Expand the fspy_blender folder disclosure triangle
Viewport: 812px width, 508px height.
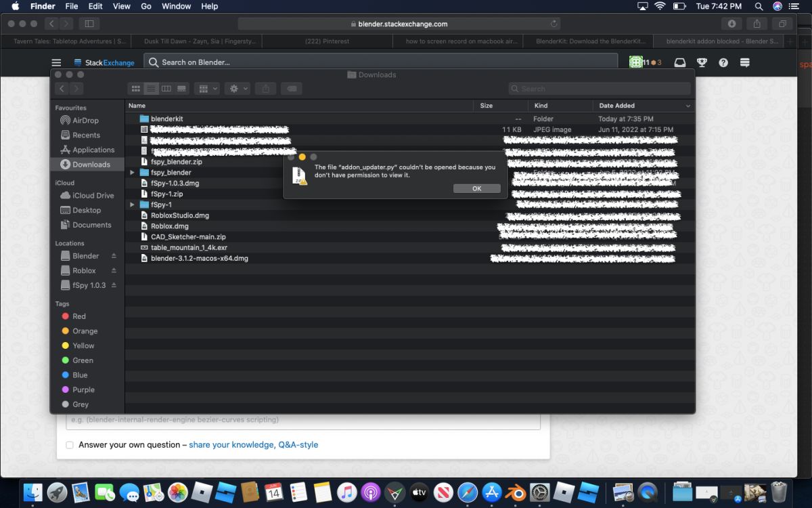(x=133, y=173)
